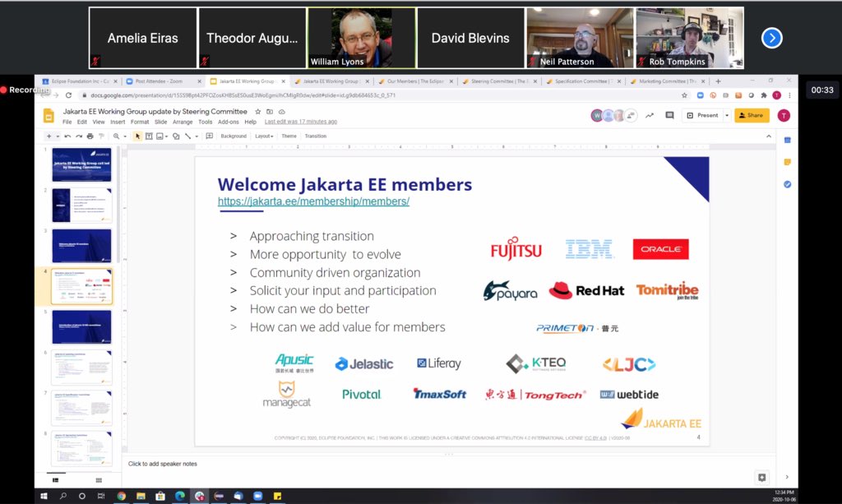Click the Background button
842x504 pixels.
(234, 136)
